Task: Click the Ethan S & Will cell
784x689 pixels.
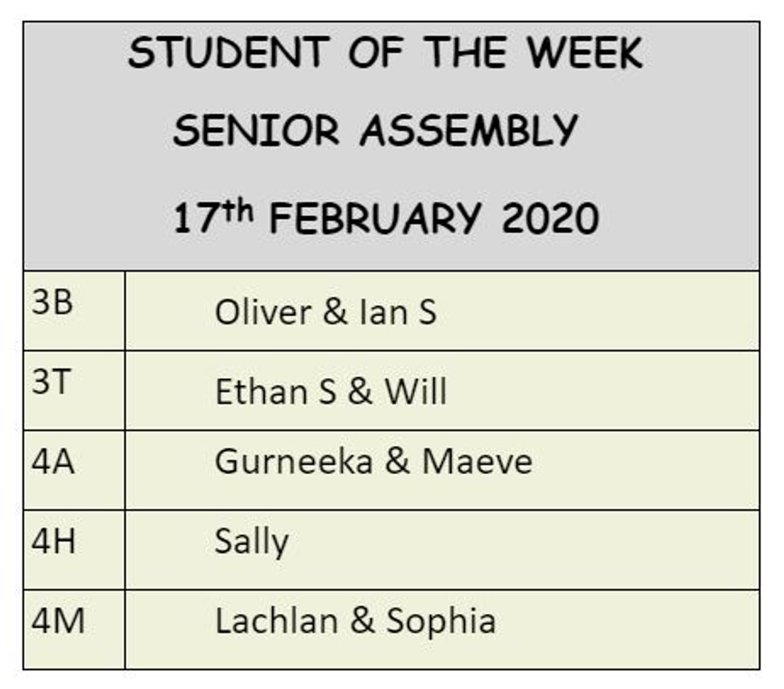Action: (x=442, y=391)
